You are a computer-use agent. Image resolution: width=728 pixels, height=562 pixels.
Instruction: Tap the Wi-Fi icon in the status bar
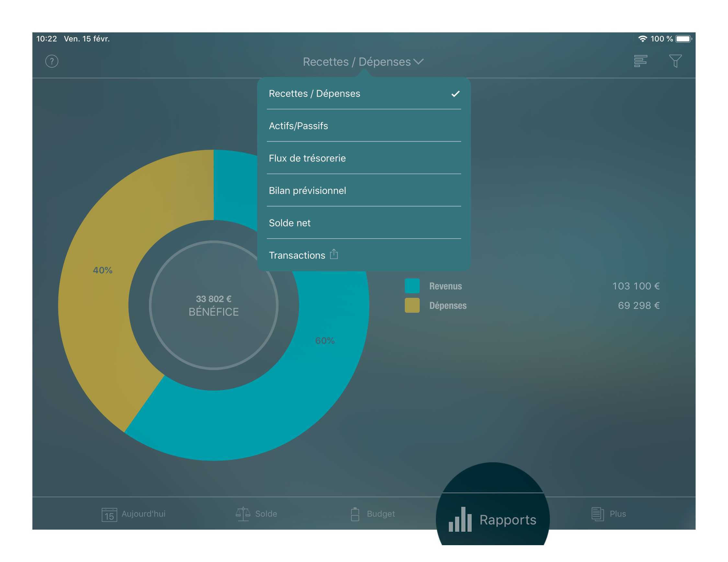643,39
